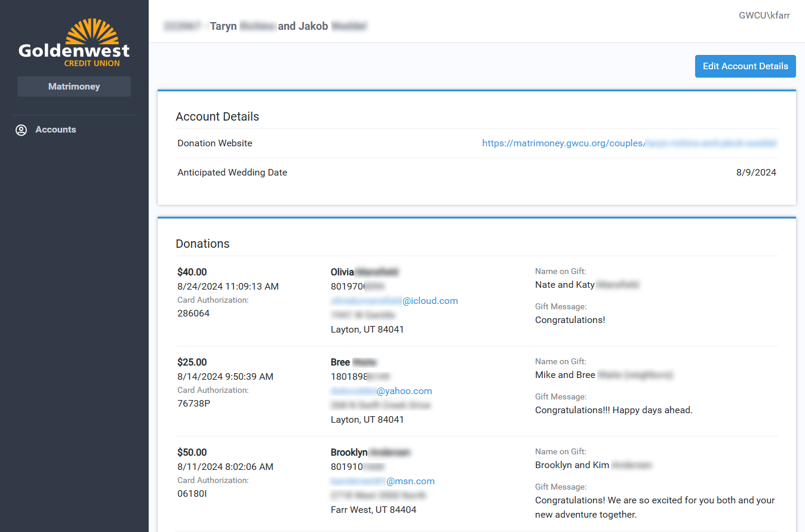Select the Anticipated Wedding Date row

[232, 172]
